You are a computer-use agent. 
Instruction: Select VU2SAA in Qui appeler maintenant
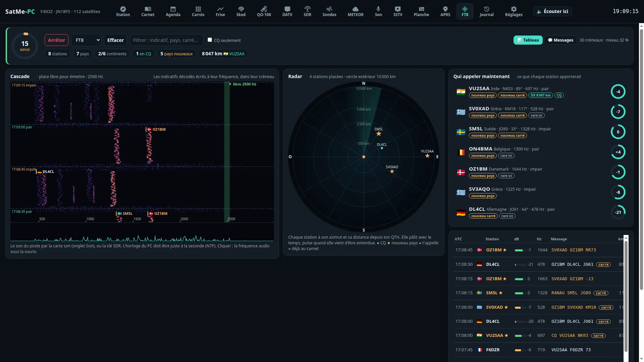541,92
